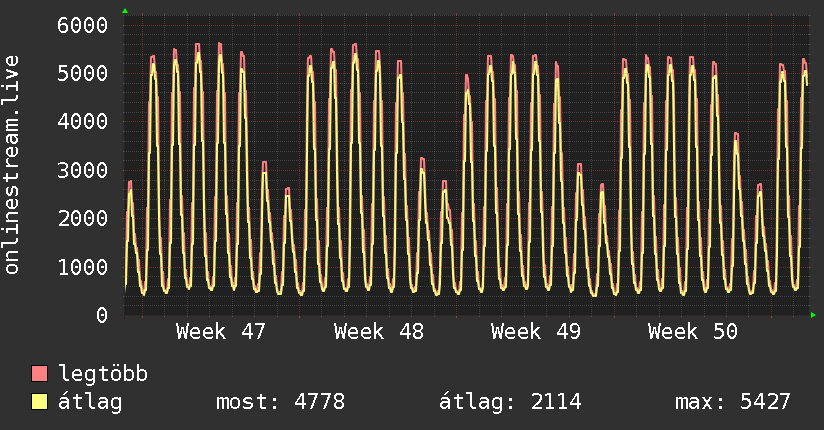Click the 'átlag: 2114' average statistic
The image size is (824, 430).
tap(511, 403)
